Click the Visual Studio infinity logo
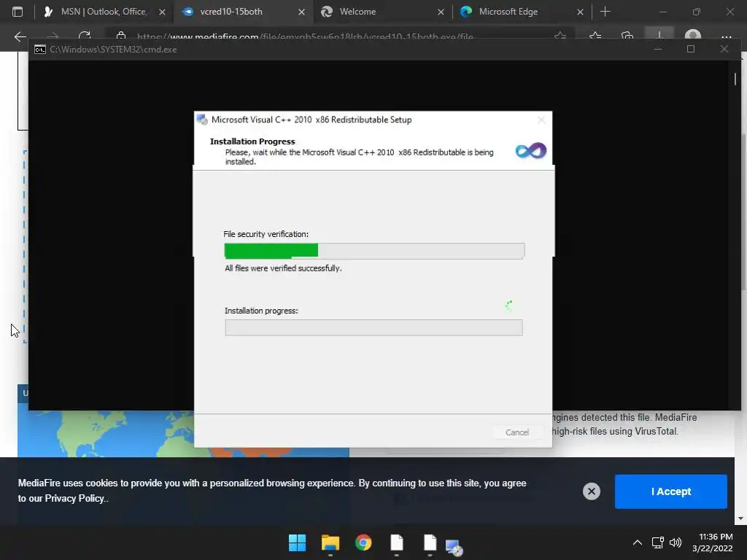This screenshot has width=747, height=560. click(x=531, y=151)
